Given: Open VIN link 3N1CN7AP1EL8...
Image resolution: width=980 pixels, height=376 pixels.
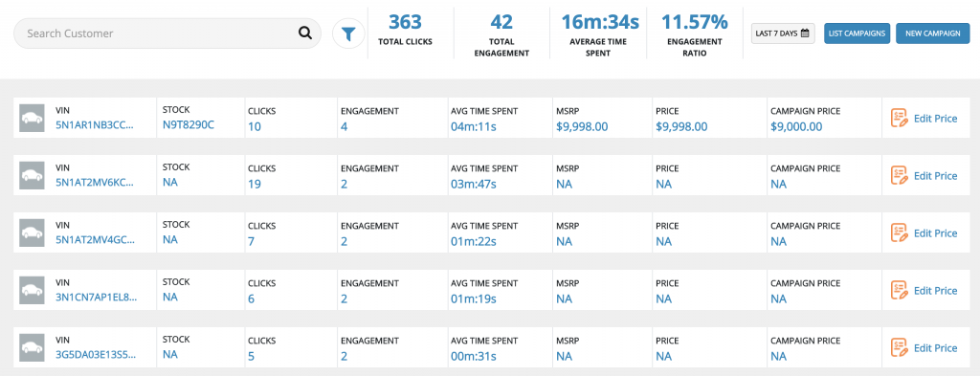Looking at the screenshot, I should [x=96, y=298].
